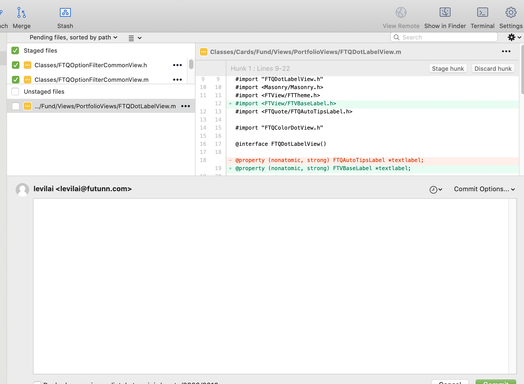This screenshot has width=524, height=384.
Task: Open recent commit messages clock dropdown
Action: [x=435, y=189]
